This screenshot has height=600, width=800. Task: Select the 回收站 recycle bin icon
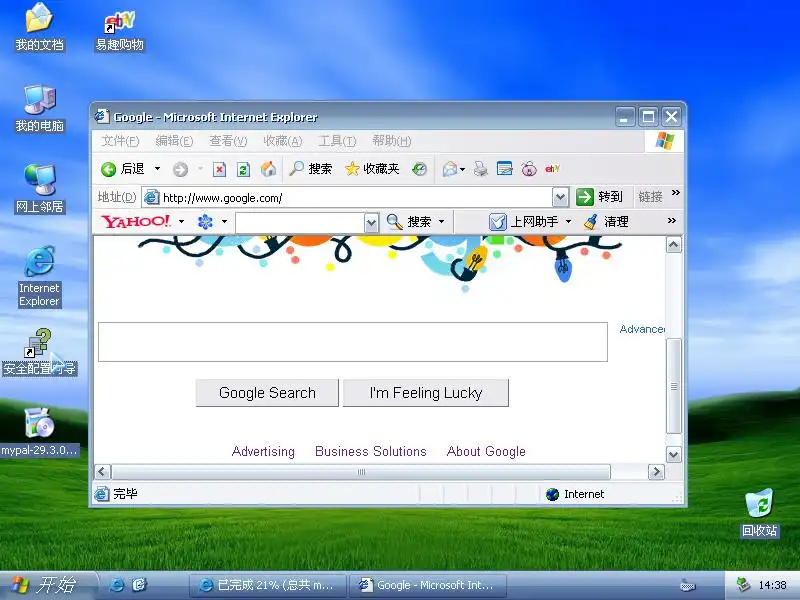[759, 513]
